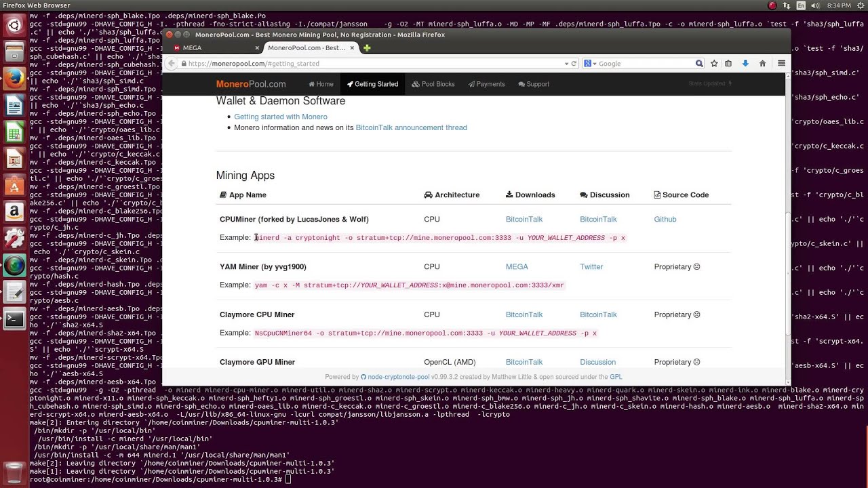Image resolution: width=868 pixels, height=488 pixels.
Task: Click the yam example command text
Action: click(409, 285)
